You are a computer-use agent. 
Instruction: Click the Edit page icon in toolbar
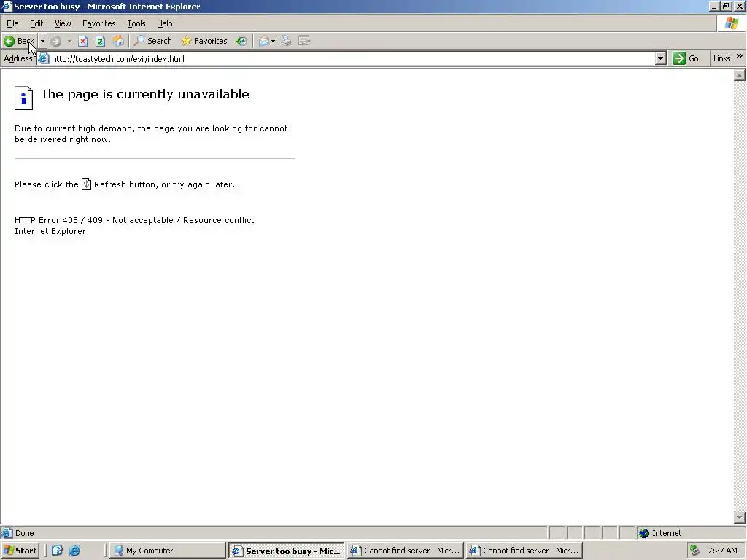pos(304,41)
